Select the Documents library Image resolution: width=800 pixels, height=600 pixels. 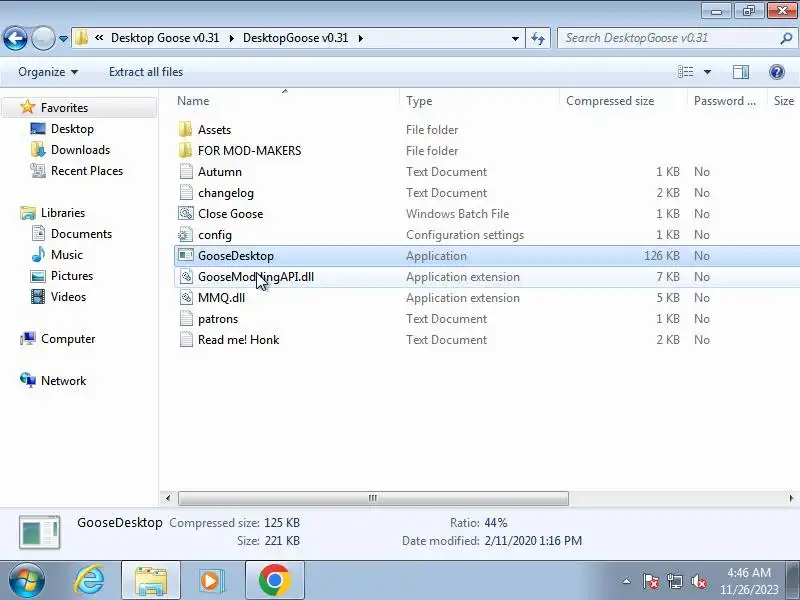pos(81,233)
